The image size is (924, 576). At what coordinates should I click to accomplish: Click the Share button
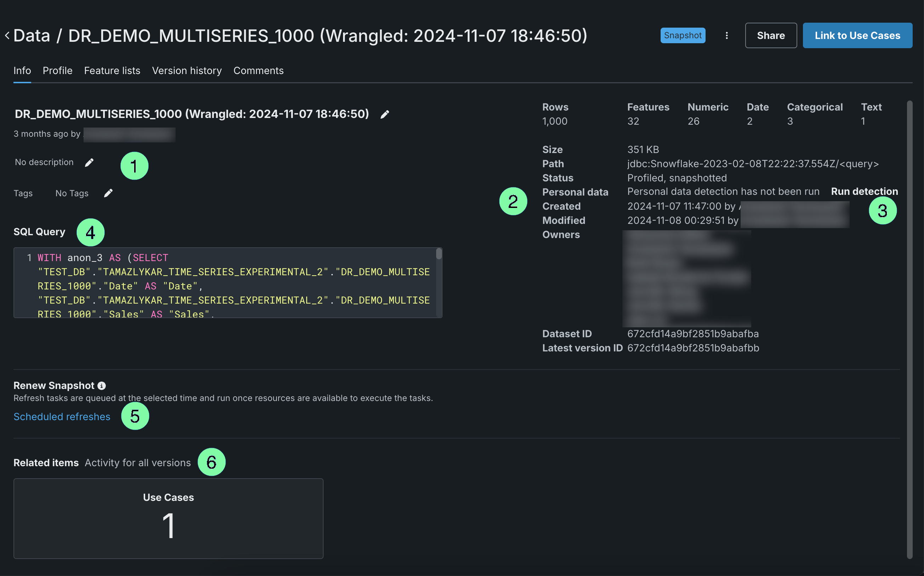coord(771,35)
